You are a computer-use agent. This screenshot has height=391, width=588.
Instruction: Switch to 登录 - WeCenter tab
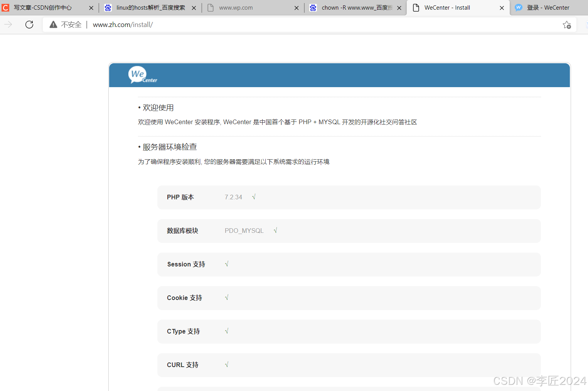coord(549,8)
